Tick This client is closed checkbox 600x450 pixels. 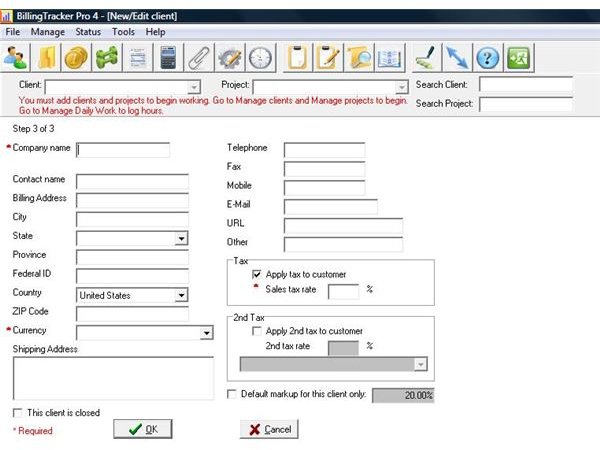coord(17,413)
